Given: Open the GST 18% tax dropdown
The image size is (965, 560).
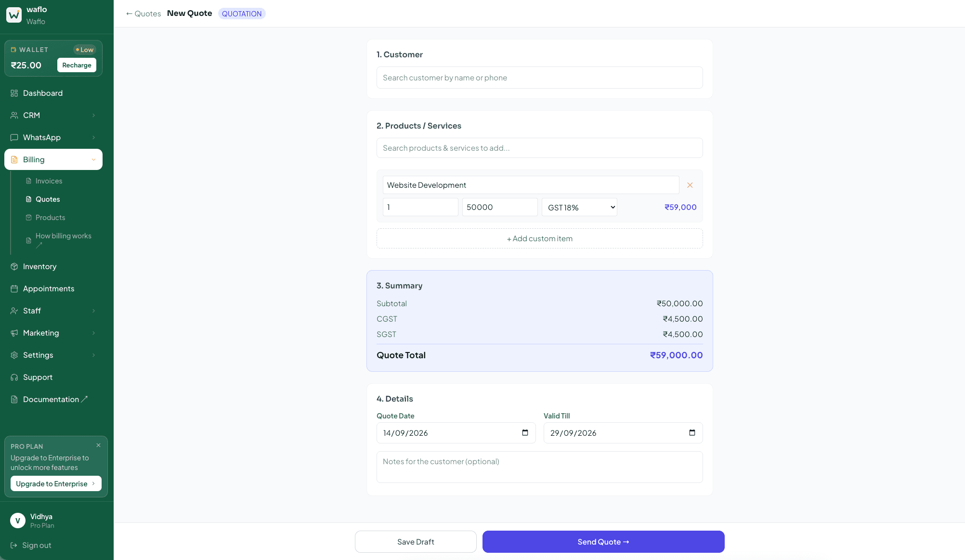Looking at the screenshot, I should click(579, 207).
